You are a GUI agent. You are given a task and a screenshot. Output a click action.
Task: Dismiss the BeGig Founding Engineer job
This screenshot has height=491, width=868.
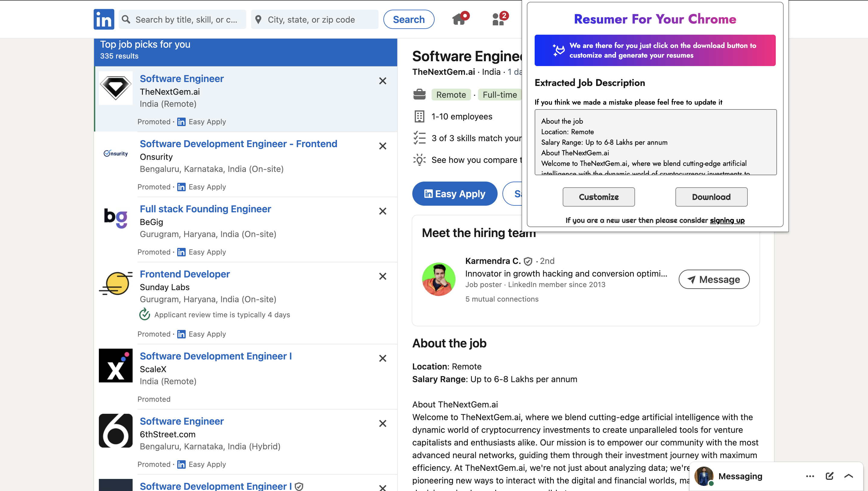click(382, 211)
